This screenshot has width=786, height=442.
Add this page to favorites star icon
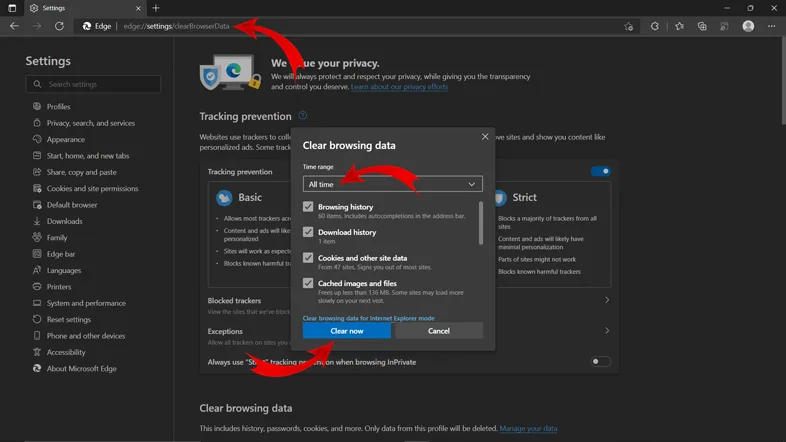(x=629, y=26)
